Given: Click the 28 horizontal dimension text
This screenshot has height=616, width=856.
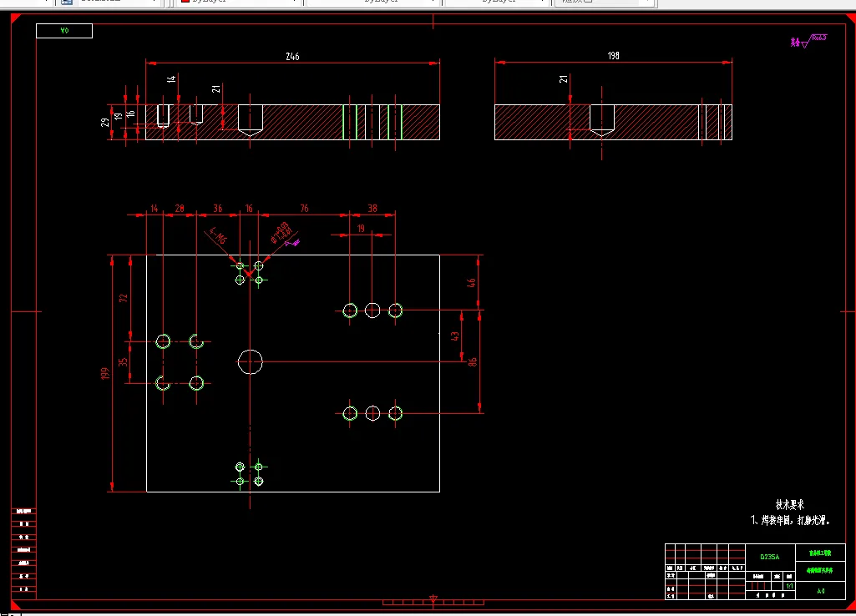Looking at the screenshot, I should (x=180, y=209).
